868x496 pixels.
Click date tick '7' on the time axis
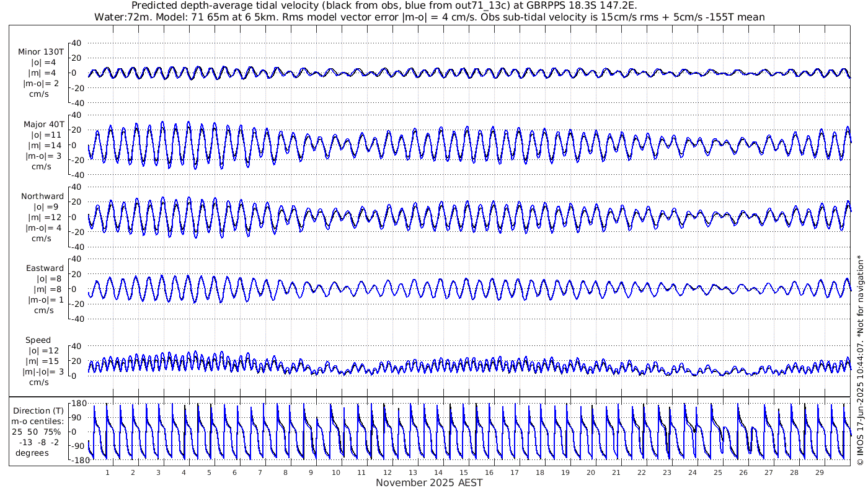[x=260, y=472]
